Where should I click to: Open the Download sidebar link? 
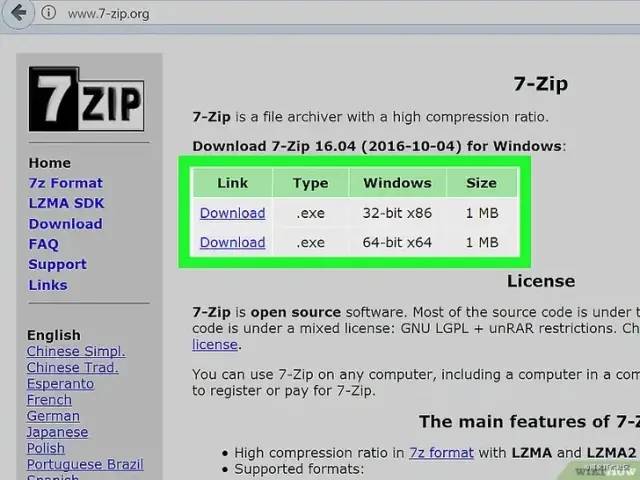[x=66, y=224]
